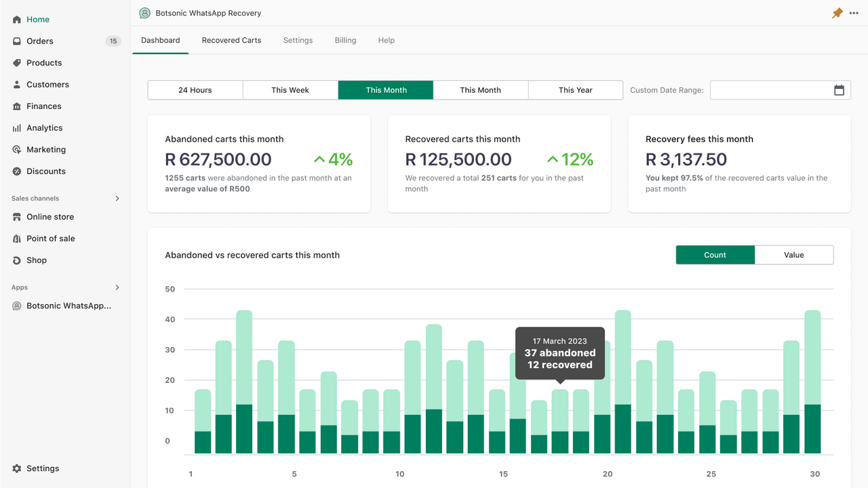Open Discounts page label
This screenshot has height=488, width=868.
pos(46,171)
